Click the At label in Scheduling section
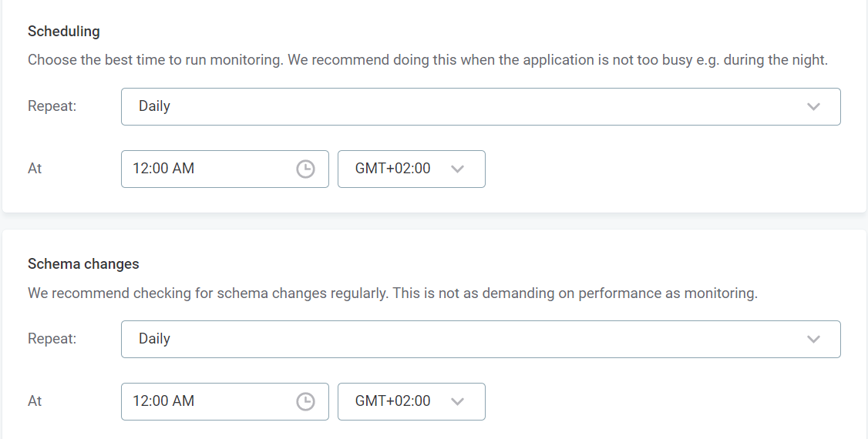Image resolution: width=868 pixels, height=439 pixels. click(x=35, y=169)
